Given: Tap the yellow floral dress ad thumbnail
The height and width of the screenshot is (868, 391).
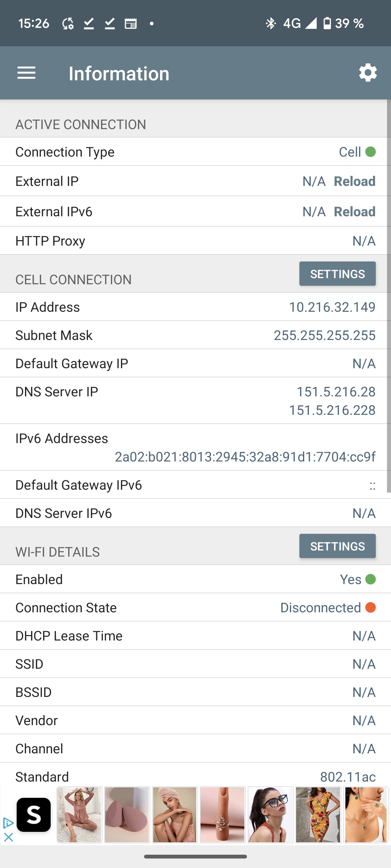Looking at the screenshot, I should pyautogui.click(x=318, y=814).
